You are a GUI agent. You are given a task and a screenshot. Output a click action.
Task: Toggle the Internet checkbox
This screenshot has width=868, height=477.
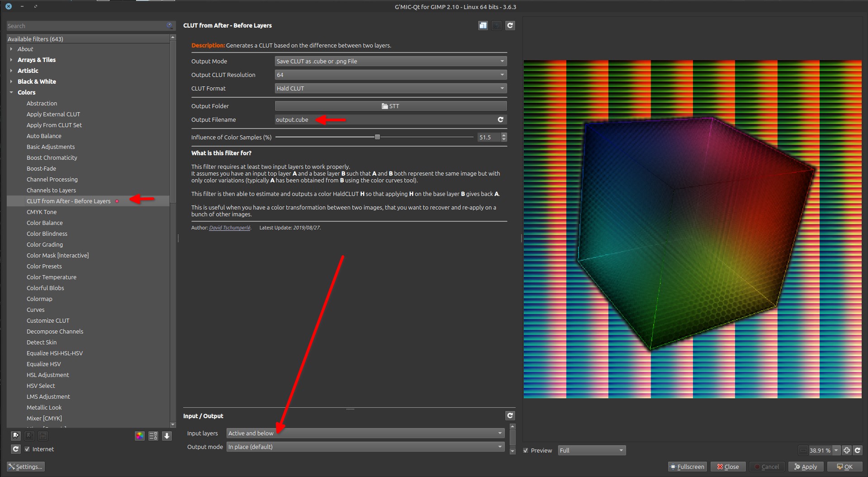pyautogui.click(x=28, y=449)
